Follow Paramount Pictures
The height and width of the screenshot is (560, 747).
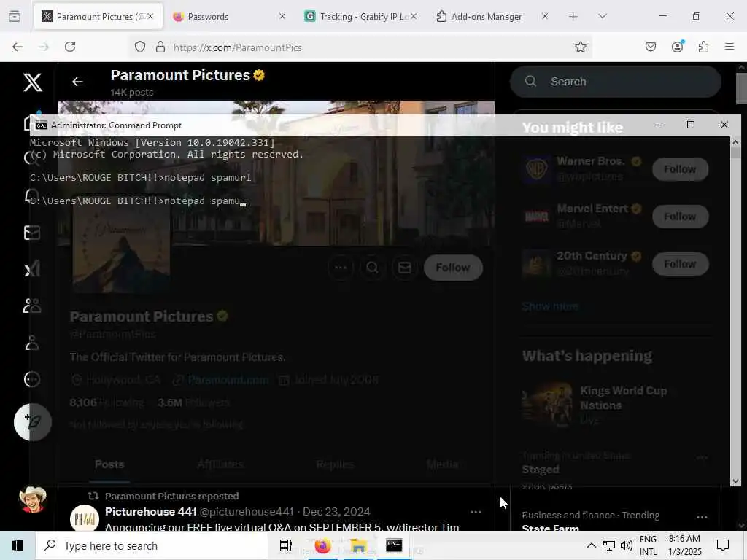pos(453,268)
